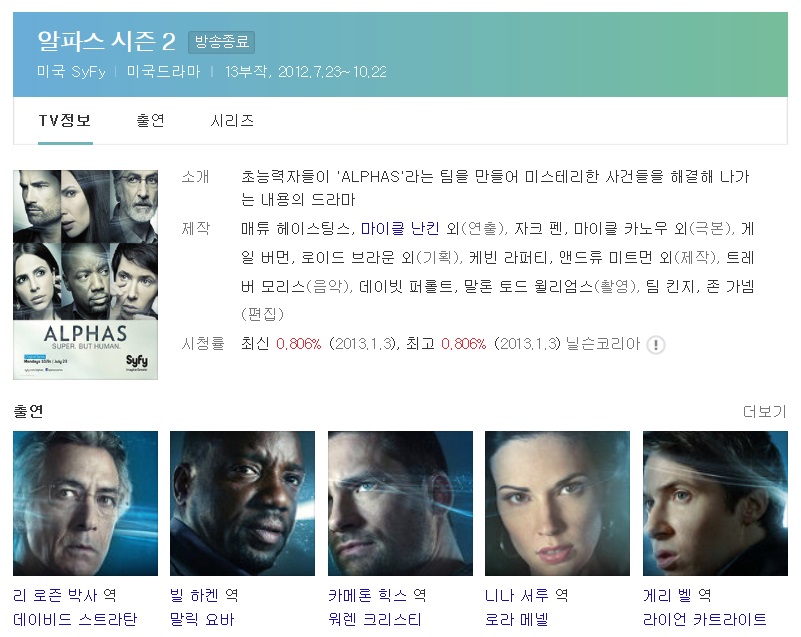Open the 더보기 cast link
This screenshot has height=637, width=801.
coord(765,411)
